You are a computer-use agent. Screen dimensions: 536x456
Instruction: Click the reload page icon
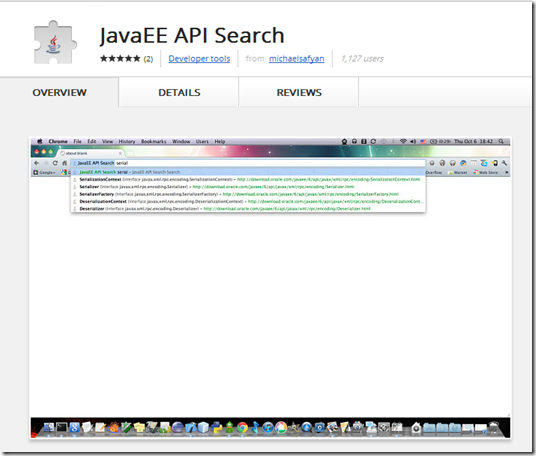[55, 163]
